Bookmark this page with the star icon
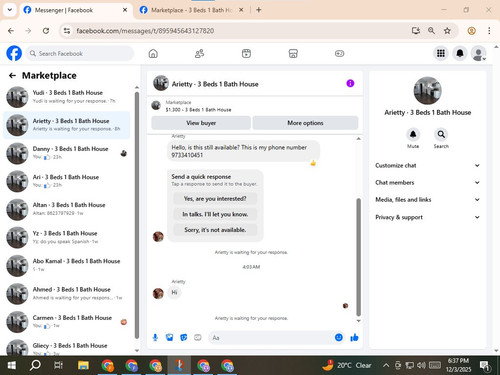Screen dimensions: 500x375 [447, 31]
